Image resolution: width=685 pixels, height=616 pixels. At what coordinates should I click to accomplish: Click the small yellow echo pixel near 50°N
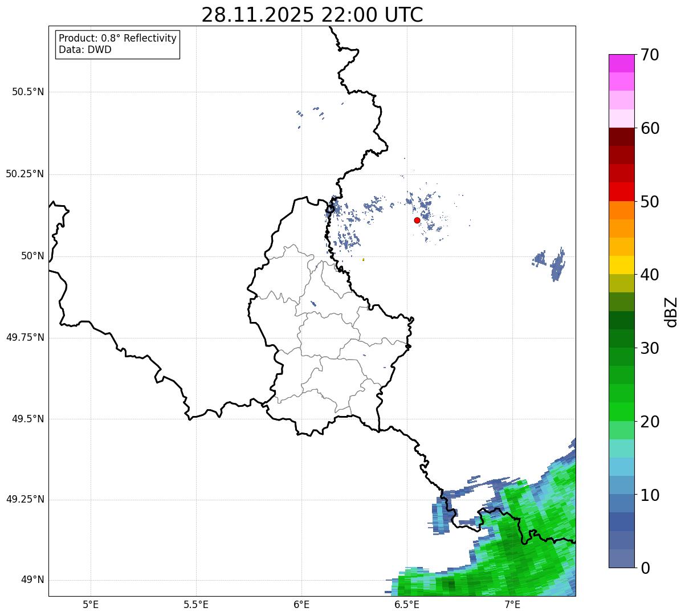[x=363, y=259]
